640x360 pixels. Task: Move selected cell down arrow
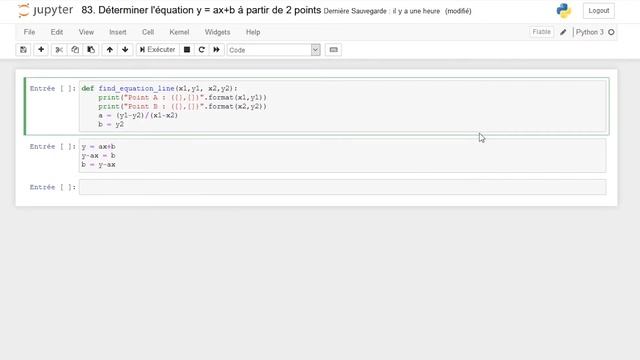point(125,50)
